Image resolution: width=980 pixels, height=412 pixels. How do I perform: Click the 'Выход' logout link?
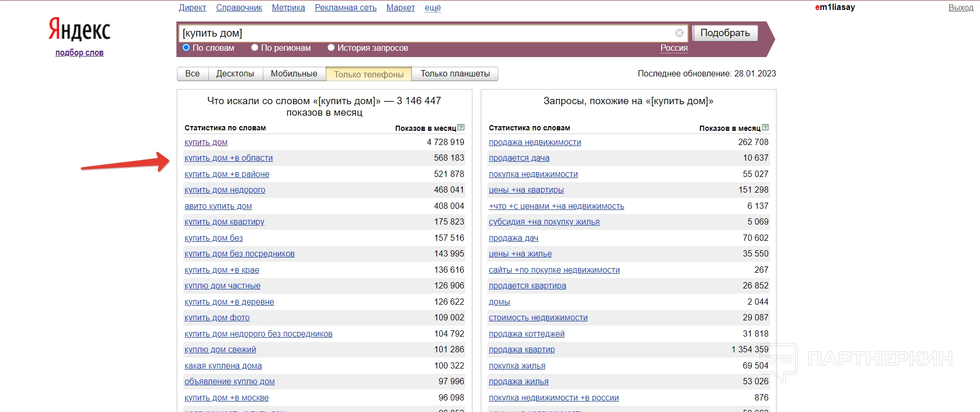pos(961,8)
